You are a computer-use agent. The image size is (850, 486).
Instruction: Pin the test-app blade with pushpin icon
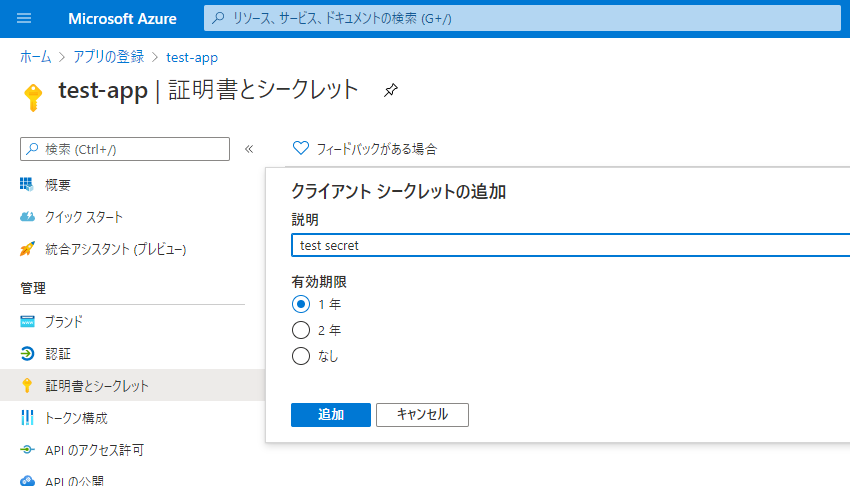click(390, 90)
